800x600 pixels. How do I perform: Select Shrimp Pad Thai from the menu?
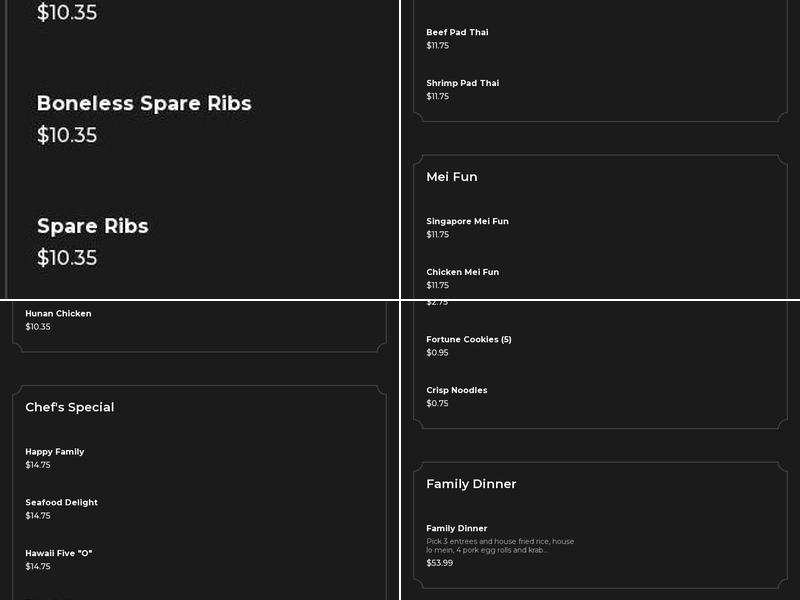tap(462, 84)
